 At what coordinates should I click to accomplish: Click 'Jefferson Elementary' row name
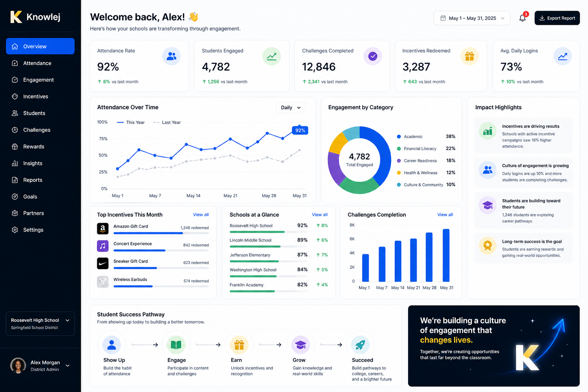250,255
